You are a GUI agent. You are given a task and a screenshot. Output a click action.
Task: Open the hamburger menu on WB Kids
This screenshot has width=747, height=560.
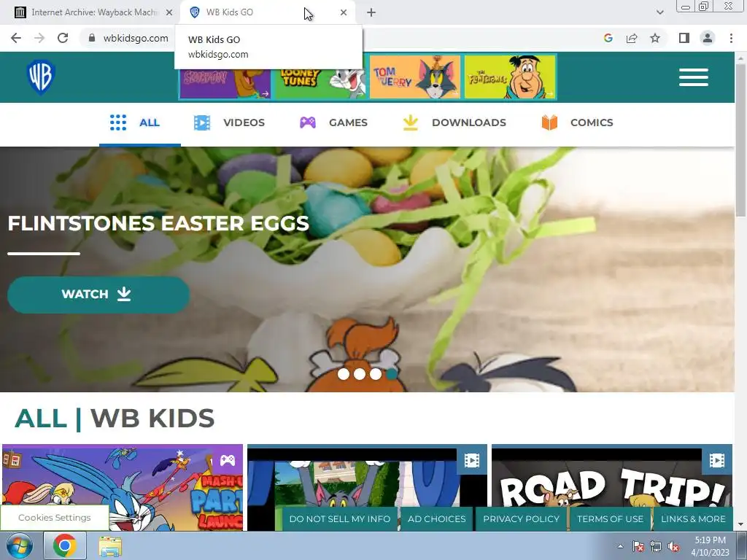(x=693, y=77)
